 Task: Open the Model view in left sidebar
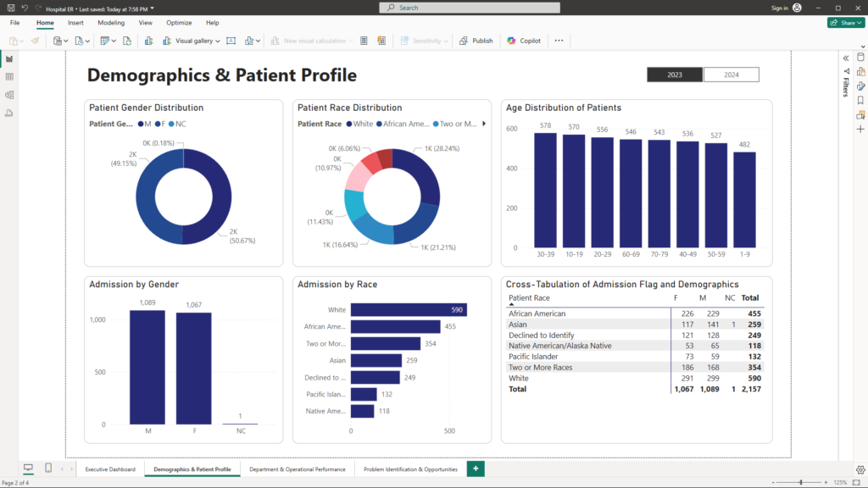tap(9, 95)
